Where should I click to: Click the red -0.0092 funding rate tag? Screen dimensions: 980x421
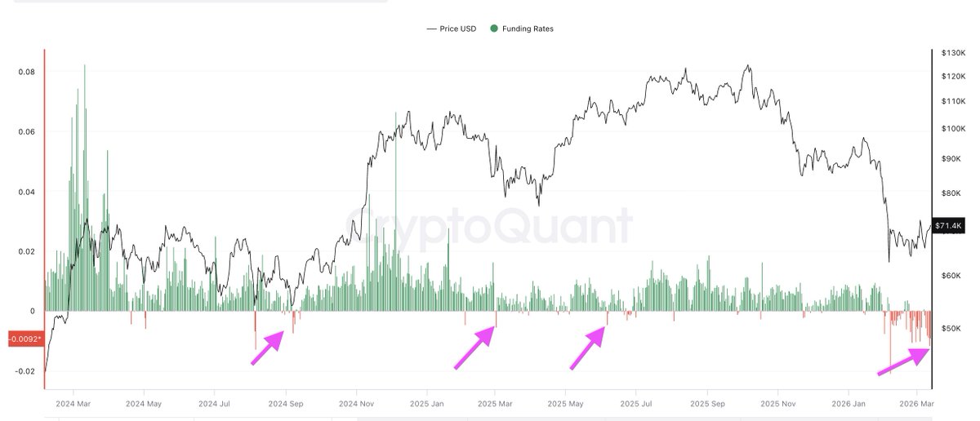click(x=25, y=337)
